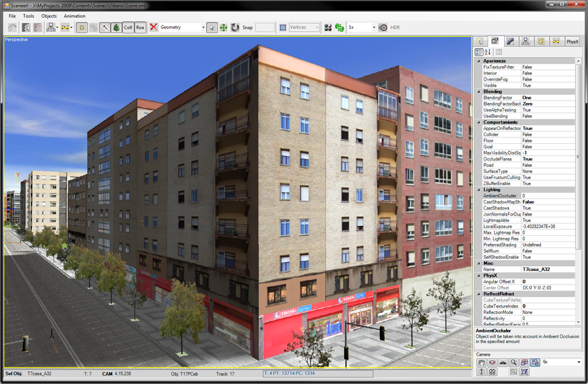588x384 pixels.
Task: Switch to the yellow cars tab in panel
Action: pos(556,41)
